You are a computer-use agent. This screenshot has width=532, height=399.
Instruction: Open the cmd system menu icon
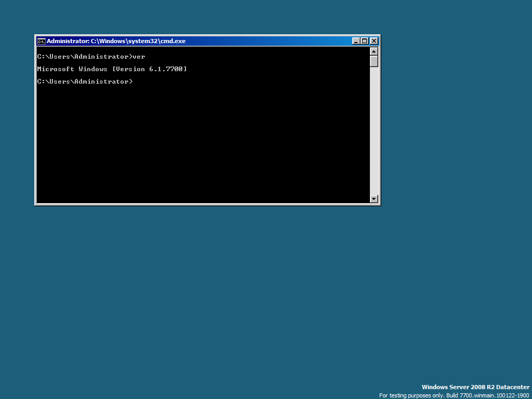tap(42, 41)
